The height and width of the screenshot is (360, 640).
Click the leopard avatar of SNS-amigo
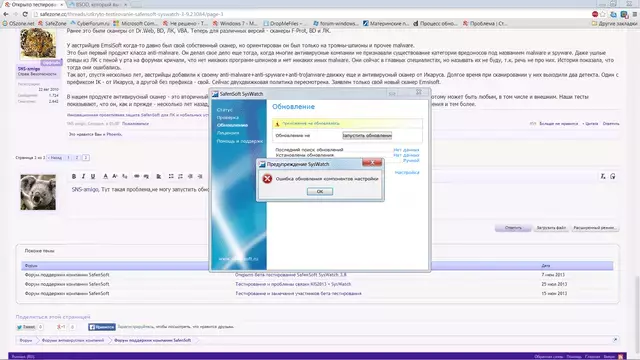pos(38,44)
